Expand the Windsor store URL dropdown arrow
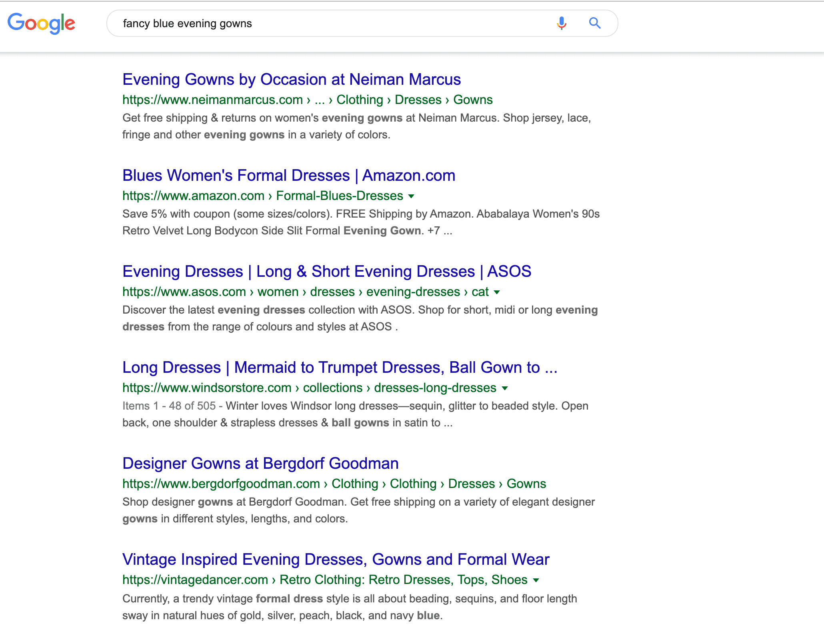This screenshot has width=824, height=644. click(505, 388)
